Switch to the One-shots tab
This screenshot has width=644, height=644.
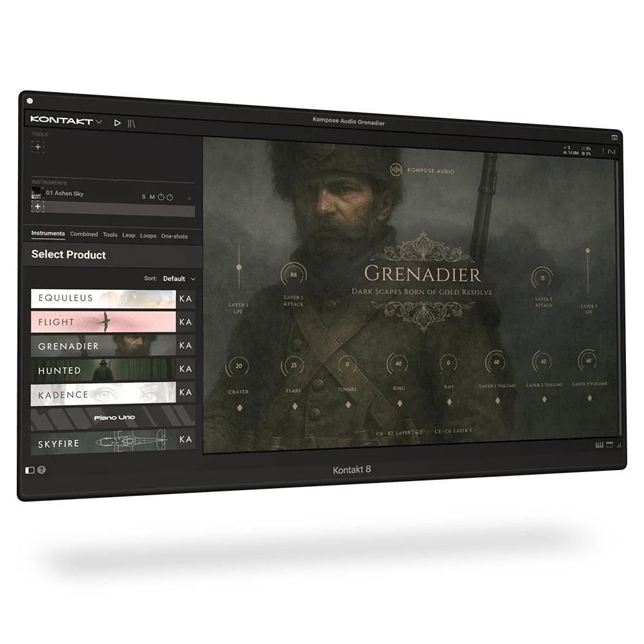pos(174,236)
